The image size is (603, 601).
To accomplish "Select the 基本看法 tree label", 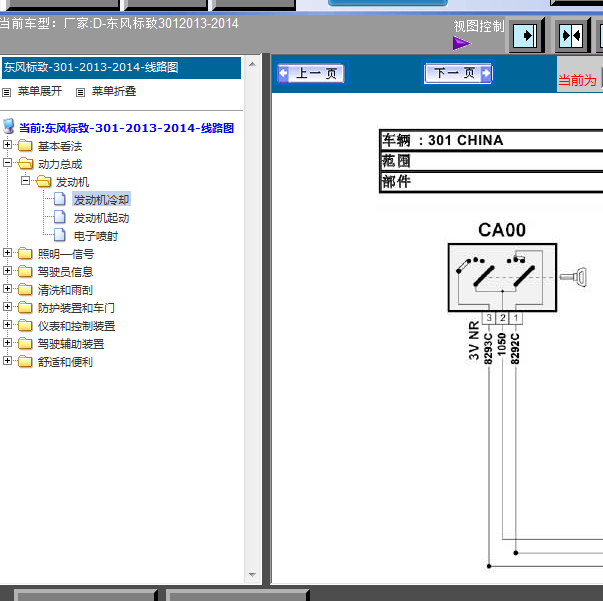I will [x=60, y=146].
